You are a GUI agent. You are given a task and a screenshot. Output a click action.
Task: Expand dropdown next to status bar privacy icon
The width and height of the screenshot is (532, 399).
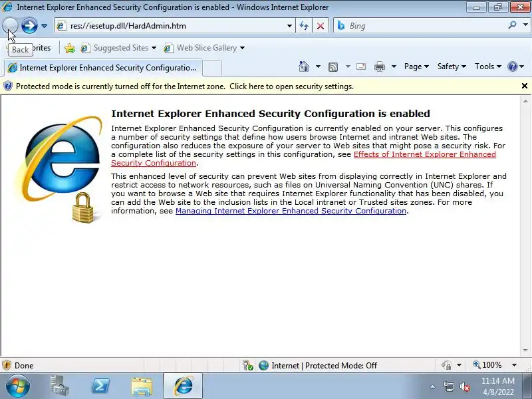click(459, 365)
